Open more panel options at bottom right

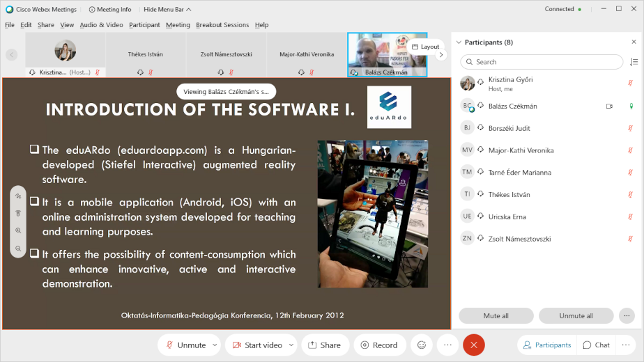tap(626, 345)
